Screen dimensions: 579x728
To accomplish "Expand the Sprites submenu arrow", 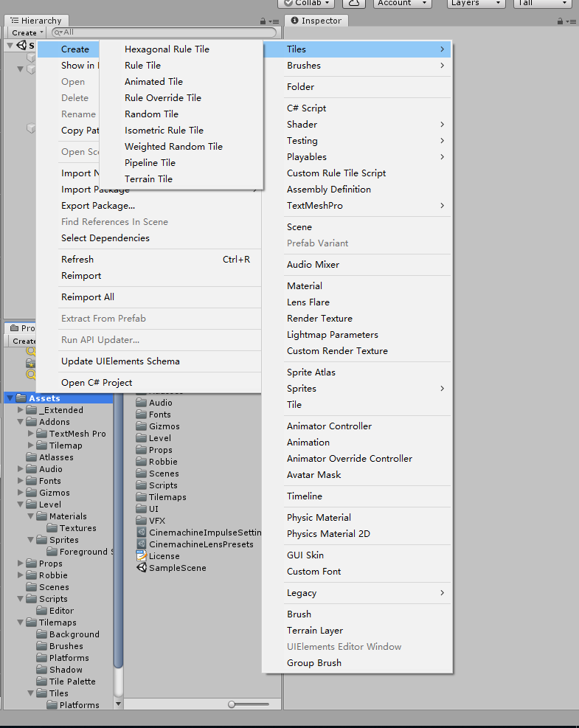I will click(442, 389).
